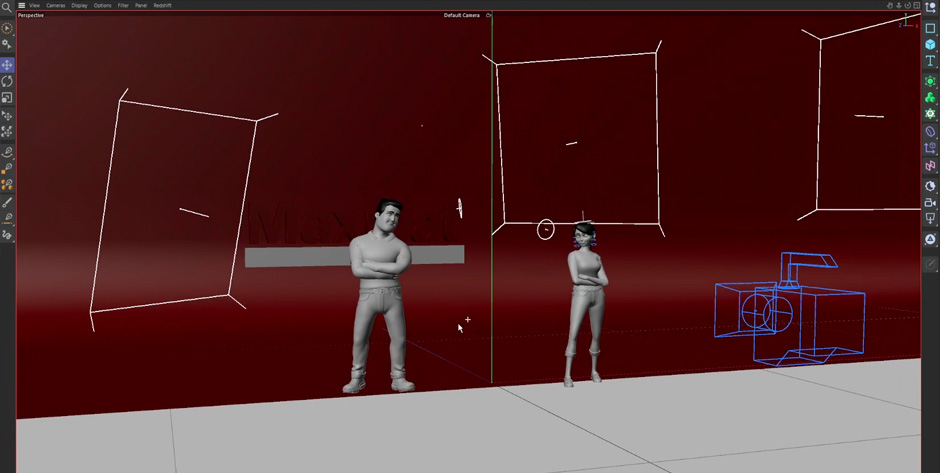Select the blue camera wireframe object

pyautogui.click(x=790, y=310)
